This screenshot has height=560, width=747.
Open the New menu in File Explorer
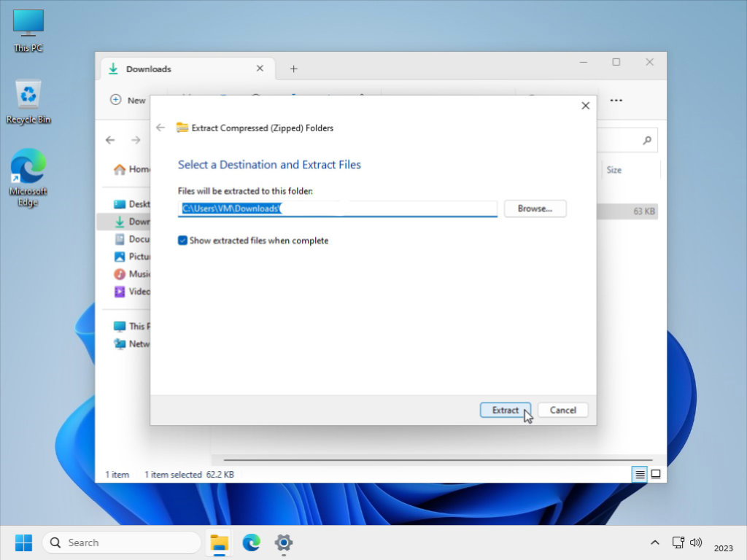tap(128, 100)
